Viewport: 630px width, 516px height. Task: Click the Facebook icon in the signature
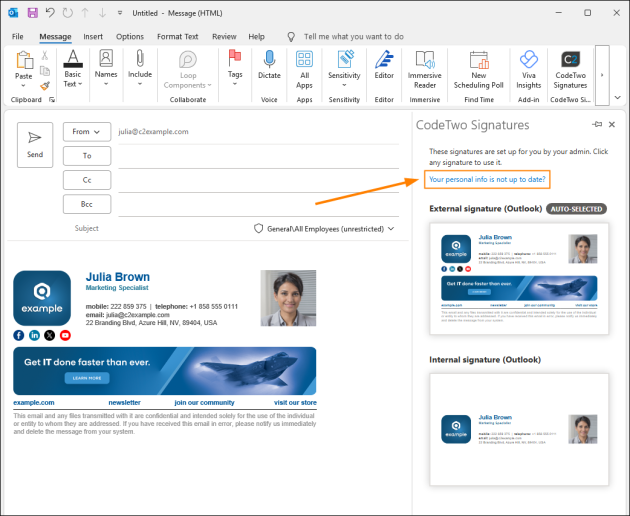click(x=18, y=335)
